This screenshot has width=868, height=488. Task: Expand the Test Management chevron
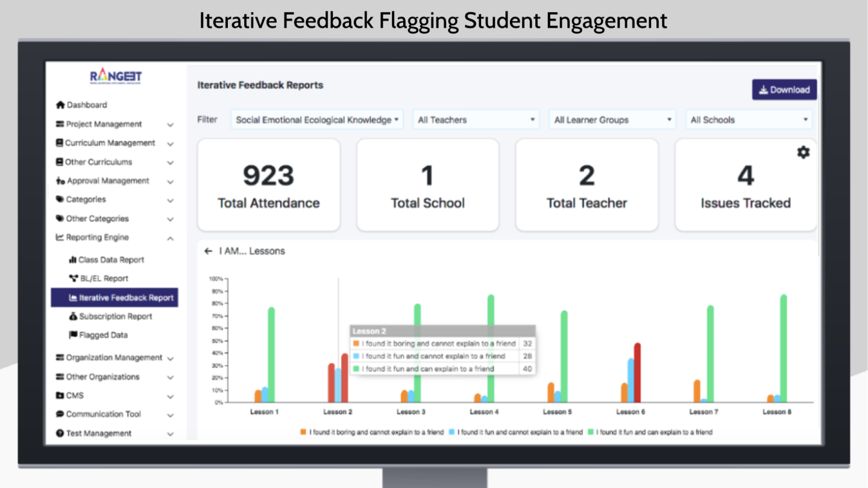(170, 434)
